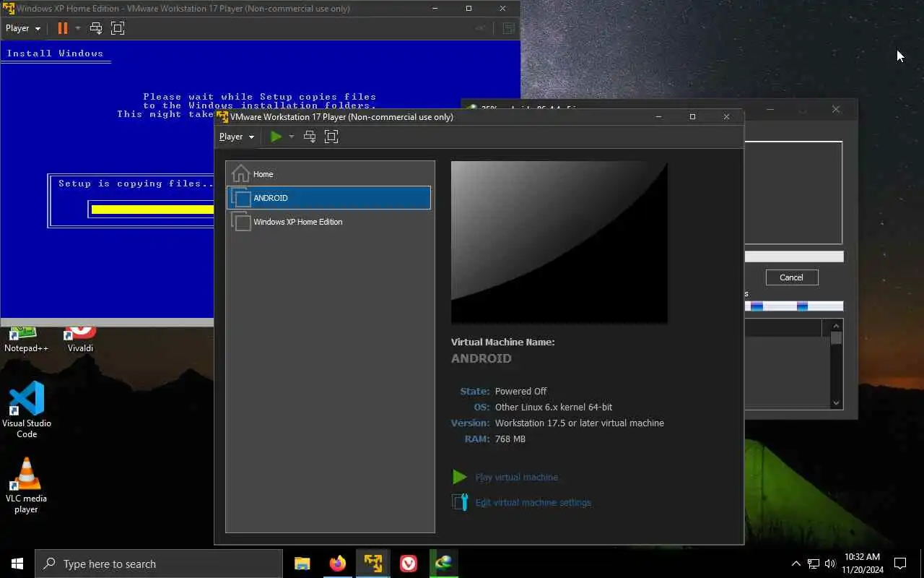The width and height of the screenshot is (924, 578).
Task: Click the Type here to search box
Action: tap(159, 564)
